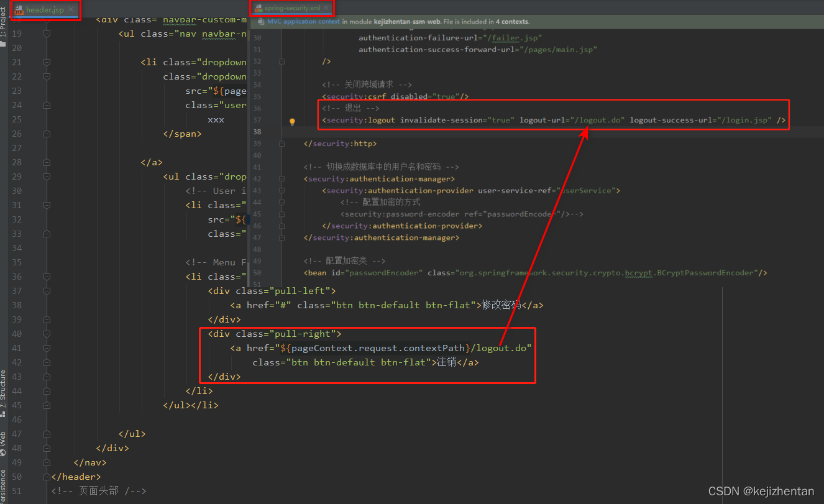Click the intention lightbulb at line 37
824x504 pixels.
click(292, 122)
